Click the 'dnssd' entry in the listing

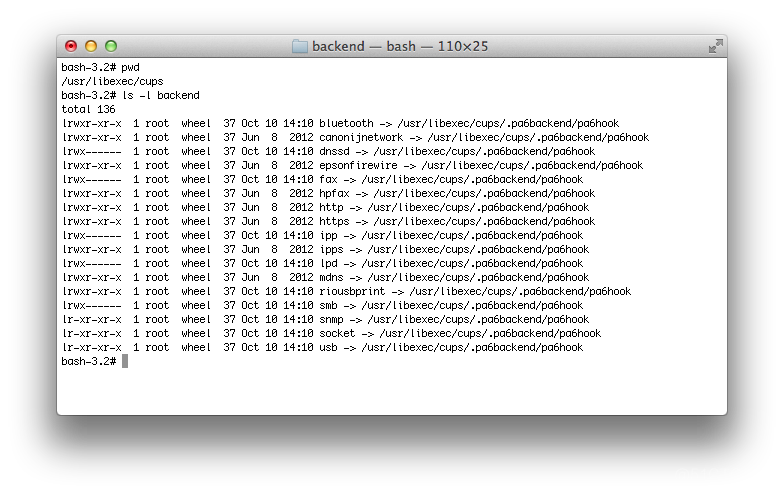(334, 152)
